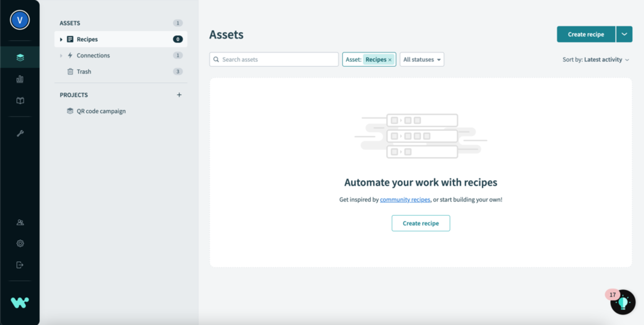Open the lightbulb tips widget
644x325 pixels.
[x=623, y=303]
